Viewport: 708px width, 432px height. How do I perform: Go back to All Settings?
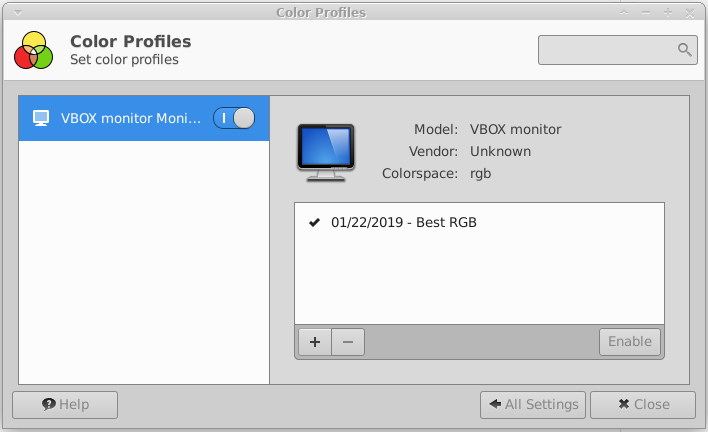[531, 405]
